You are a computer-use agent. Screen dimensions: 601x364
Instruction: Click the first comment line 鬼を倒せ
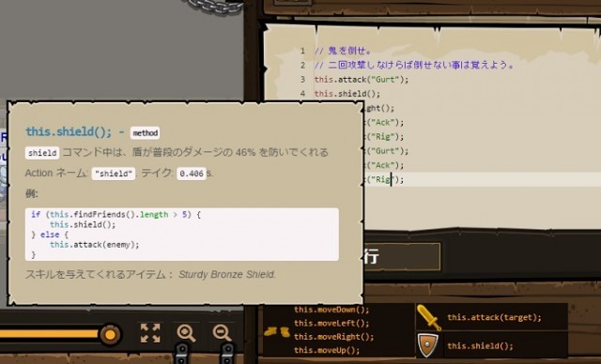coord(343,51)
